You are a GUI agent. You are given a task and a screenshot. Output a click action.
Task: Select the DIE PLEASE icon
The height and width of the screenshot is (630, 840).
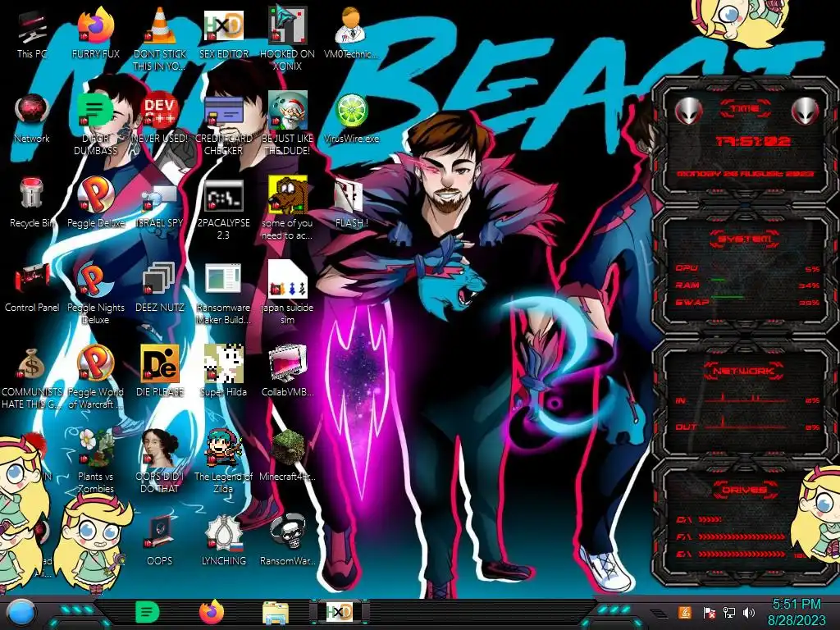pos(160,363)
